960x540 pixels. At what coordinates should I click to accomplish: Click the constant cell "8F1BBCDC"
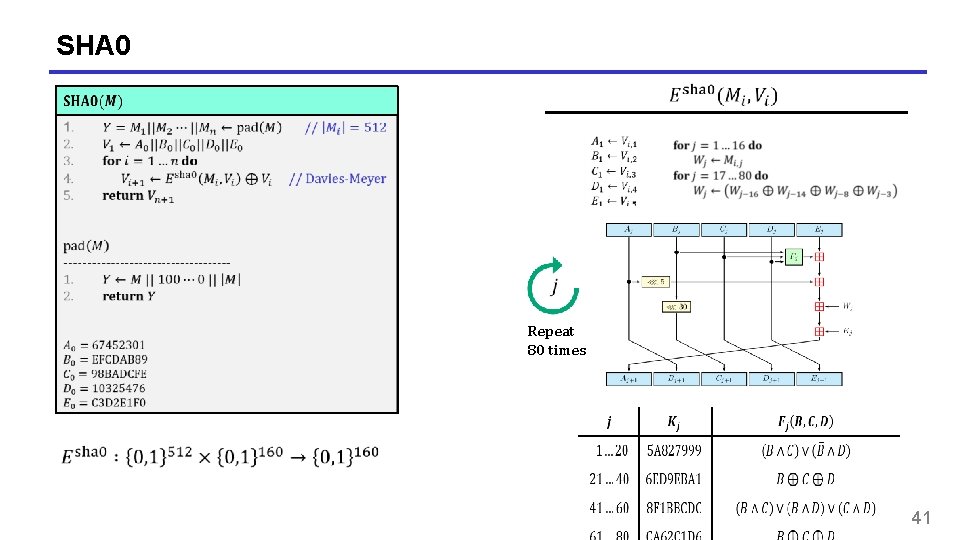click(x=673, y=508)
